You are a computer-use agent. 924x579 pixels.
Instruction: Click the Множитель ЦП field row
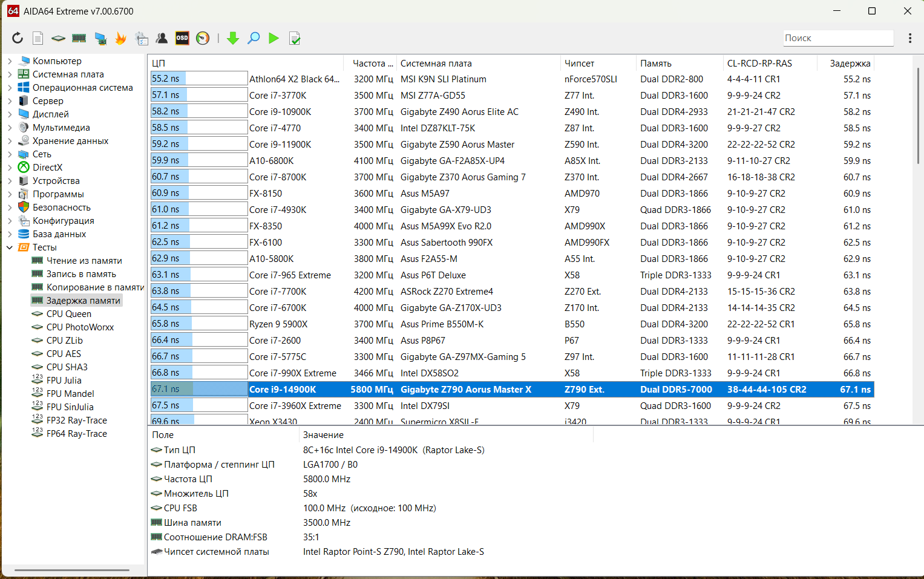click(x=370, y=494)
